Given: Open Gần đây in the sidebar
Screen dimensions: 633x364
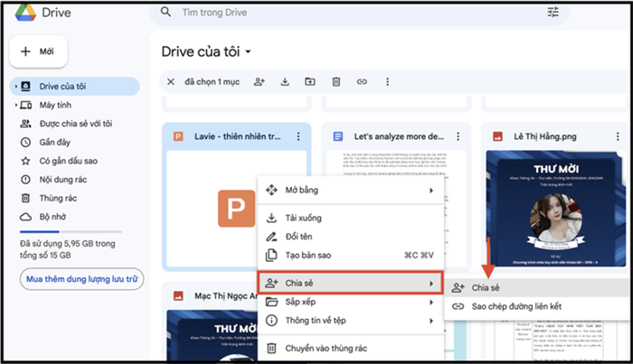Looking at the screenshot, I should click(54, 143).
